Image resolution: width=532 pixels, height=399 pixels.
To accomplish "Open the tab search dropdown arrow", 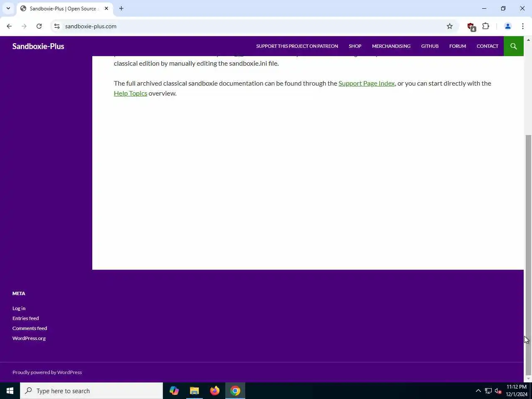I will click(x=8, y=8).
